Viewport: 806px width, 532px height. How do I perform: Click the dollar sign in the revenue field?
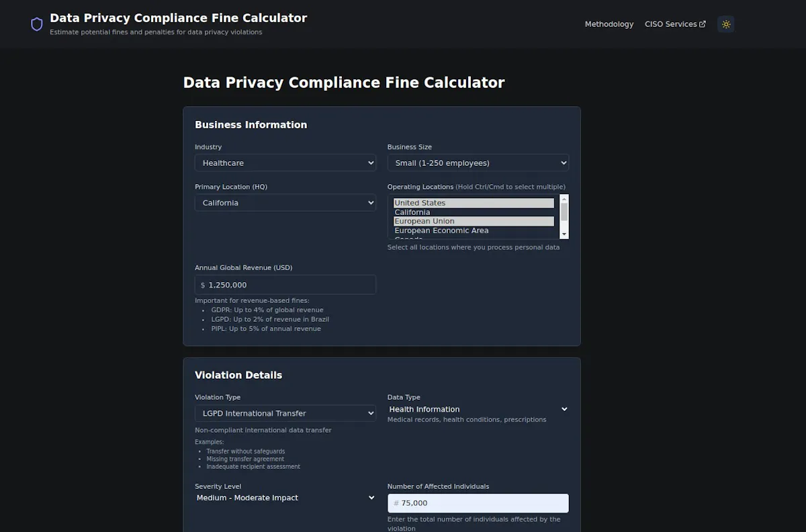click(203, 285)
